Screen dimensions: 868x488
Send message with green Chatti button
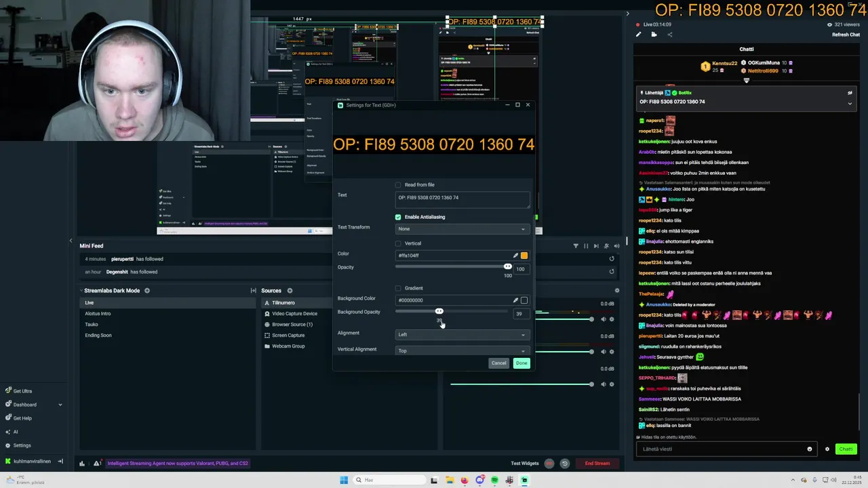[x=846, y=449]
